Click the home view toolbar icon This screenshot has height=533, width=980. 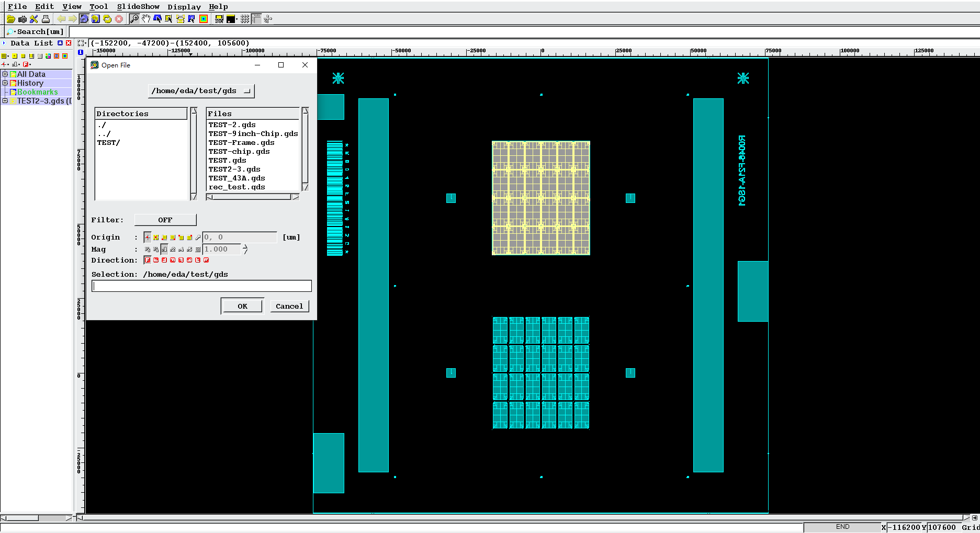(x=84, y=19)
